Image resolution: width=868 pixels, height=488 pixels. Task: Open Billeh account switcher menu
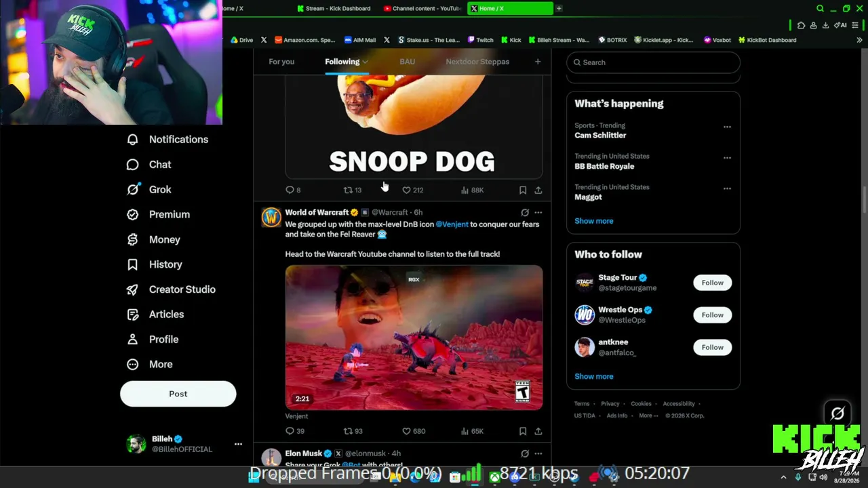coord(238,445)
